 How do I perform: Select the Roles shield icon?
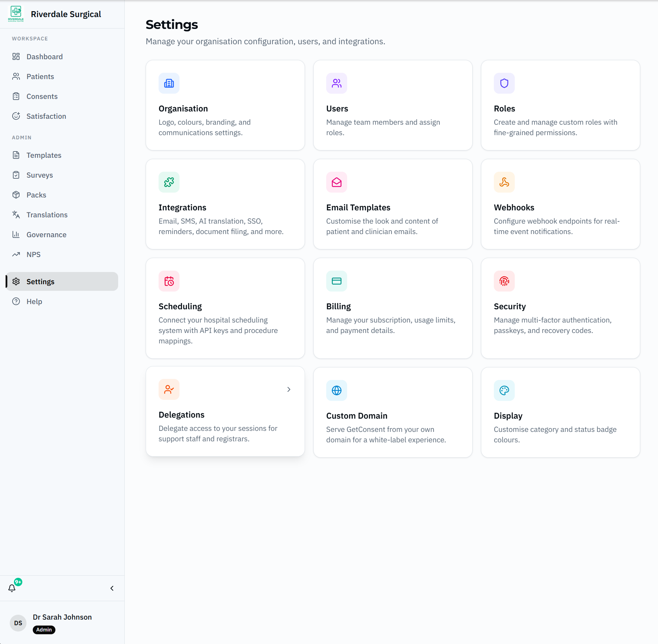coord(504,83)
